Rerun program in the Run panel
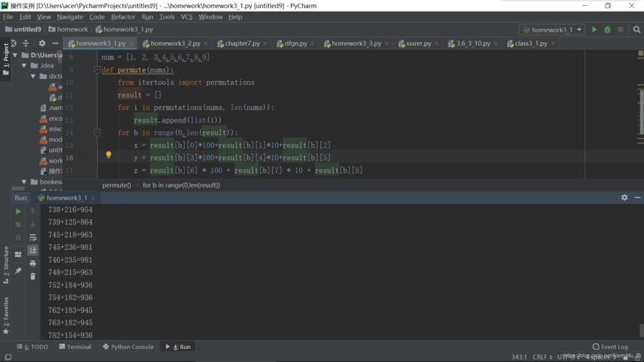 pos(18,211)
